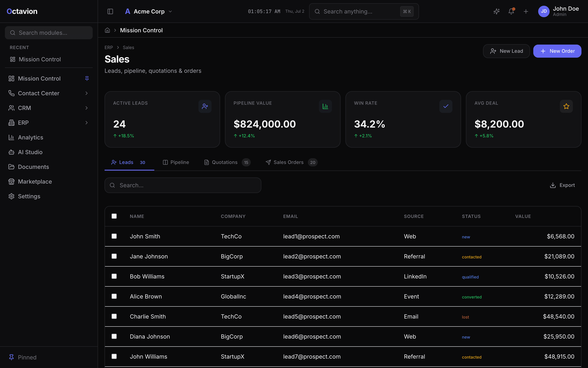Click the 'converted' status for Alice Brown
Screen dimensions: 588x368
coord(472,297)
